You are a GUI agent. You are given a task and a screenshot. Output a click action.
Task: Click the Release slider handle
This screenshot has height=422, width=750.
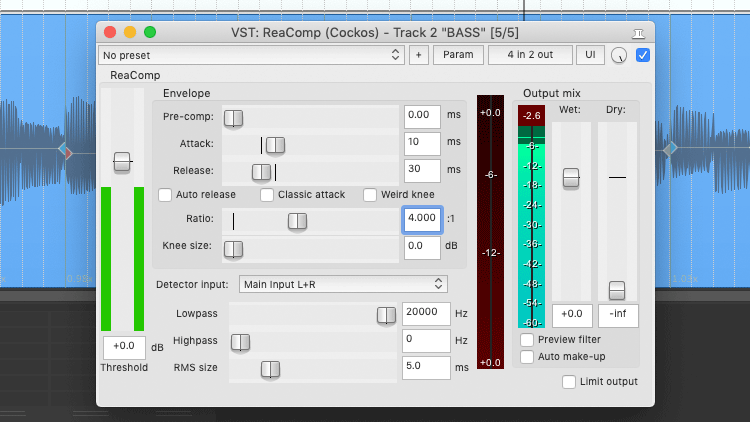[261, 172]
